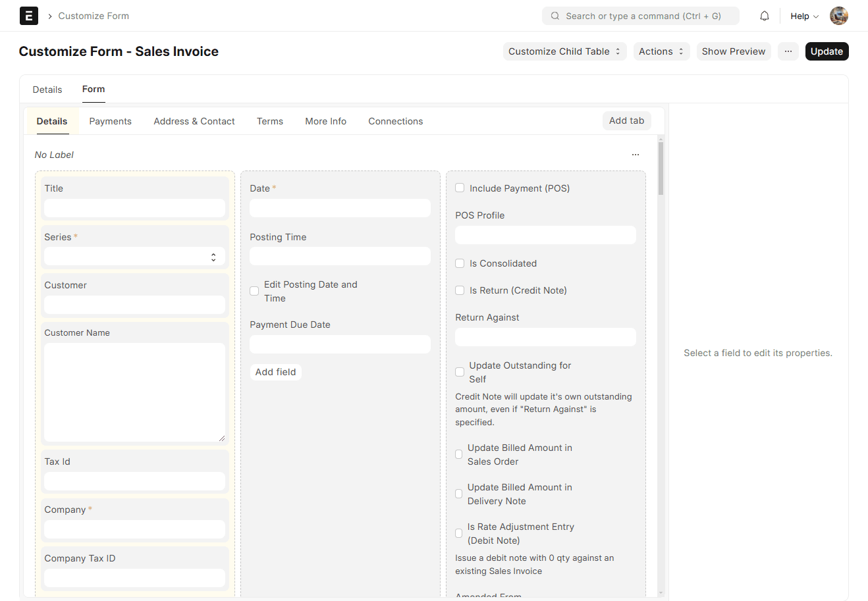Enable Edit Posting Date and Time checkbox
The image size is (868, 601).
click(254, 291)
